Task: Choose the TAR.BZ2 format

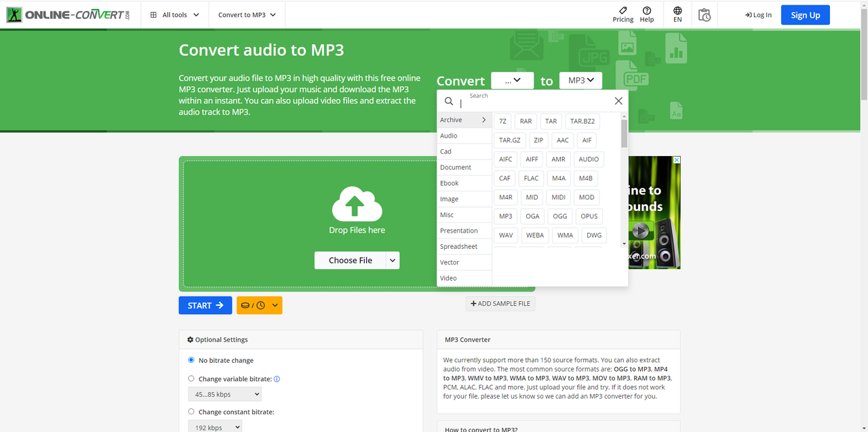Action: click(x=583, y=121)
